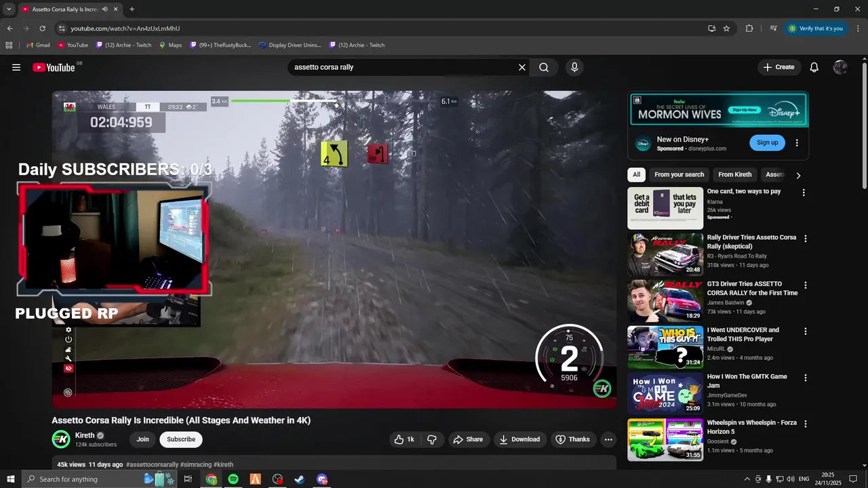Dislike the video

point(432,439)
